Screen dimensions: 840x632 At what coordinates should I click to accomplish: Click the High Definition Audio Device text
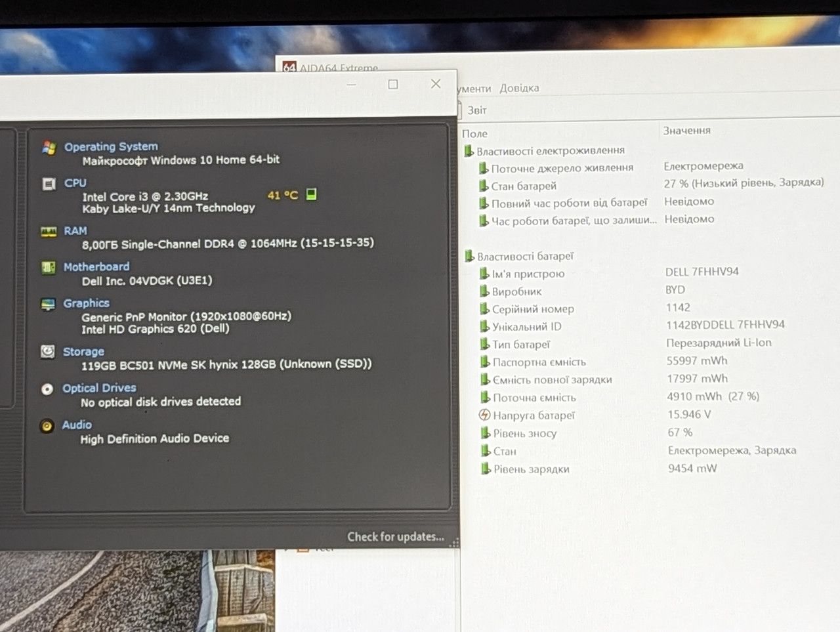(x=155, y=438)
